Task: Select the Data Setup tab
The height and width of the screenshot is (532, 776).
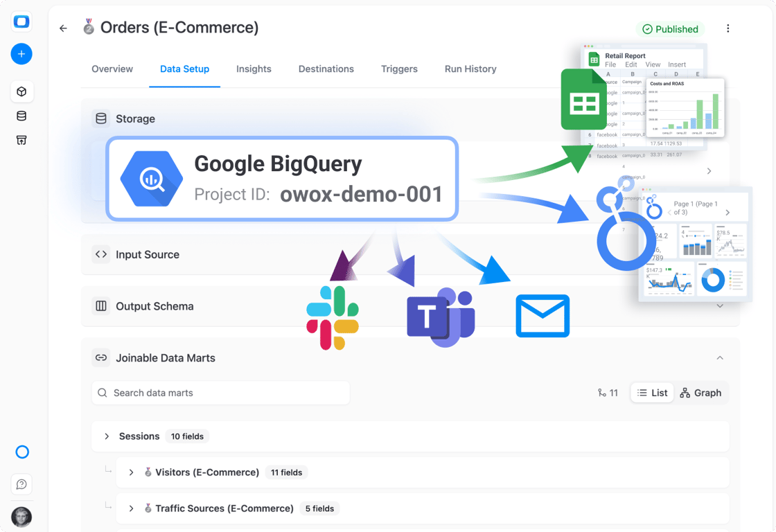Action: point(184,69)
